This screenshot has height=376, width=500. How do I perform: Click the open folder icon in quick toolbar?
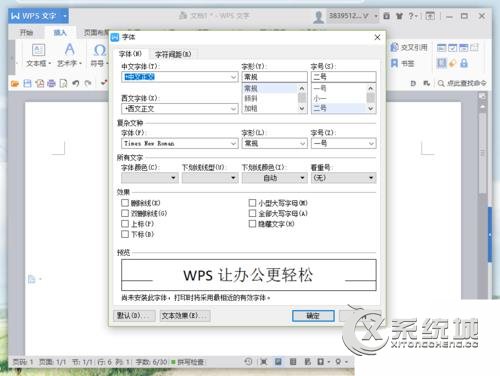[x=15, y=83]
